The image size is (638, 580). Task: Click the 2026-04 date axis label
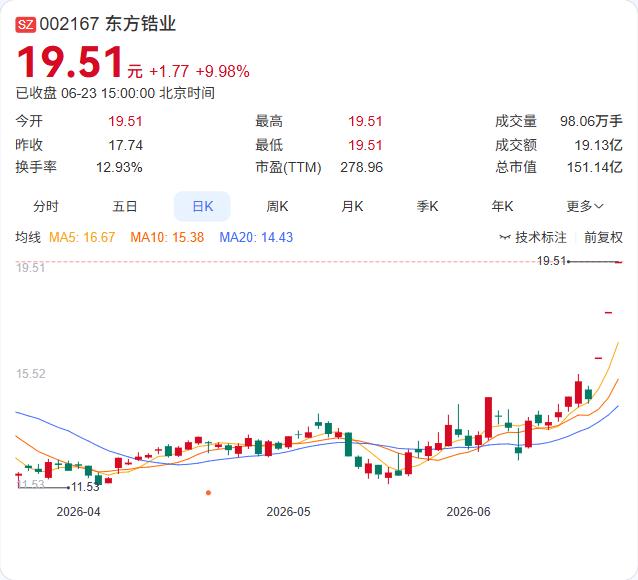(x=78, y=512)
